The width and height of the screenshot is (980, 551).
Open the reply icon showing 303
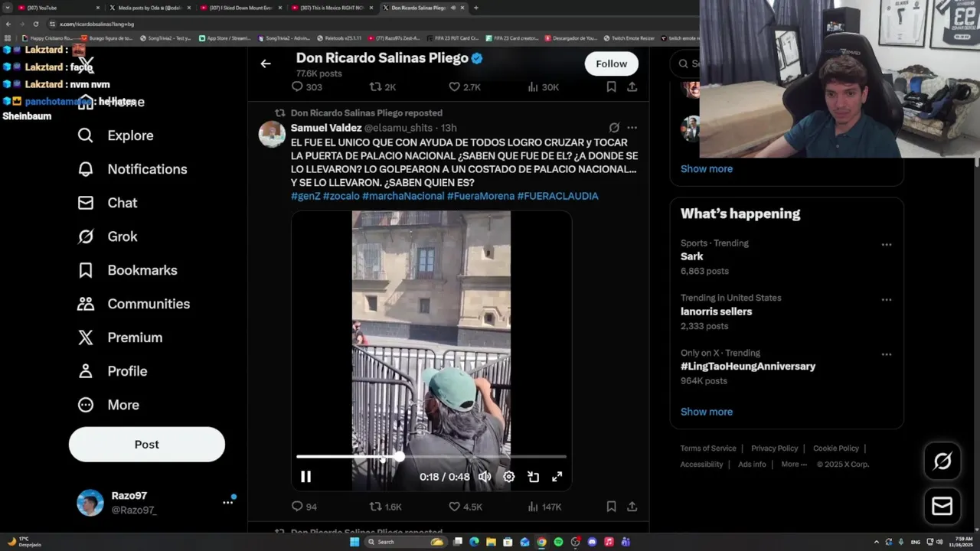click(x=306, y=87)
